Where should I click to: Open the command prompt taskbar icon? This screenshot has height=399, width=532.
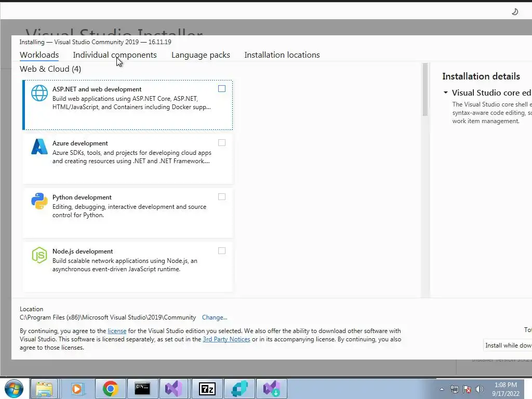point(142,389)
